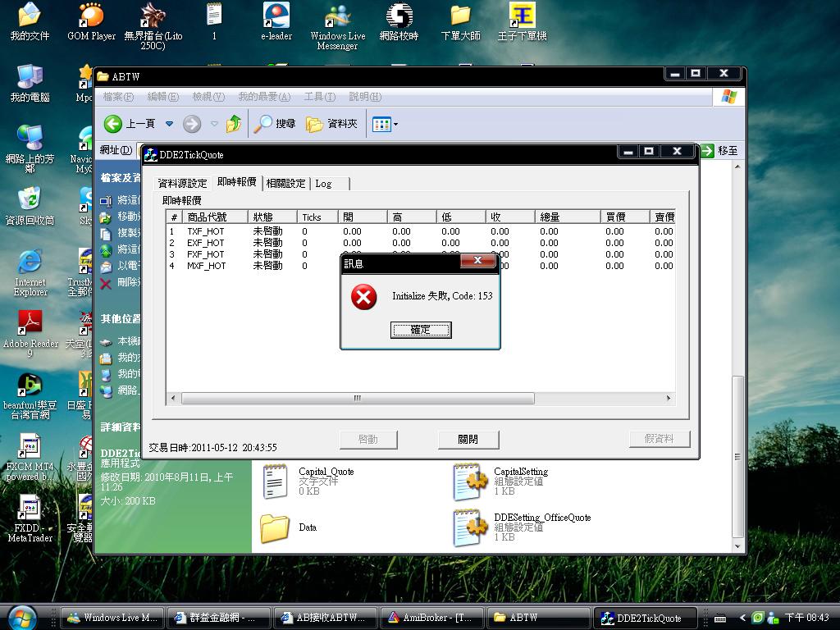840x630 pixels.
Task: Switch to 資料源設定 tab
Action: (x=182, y=183)
